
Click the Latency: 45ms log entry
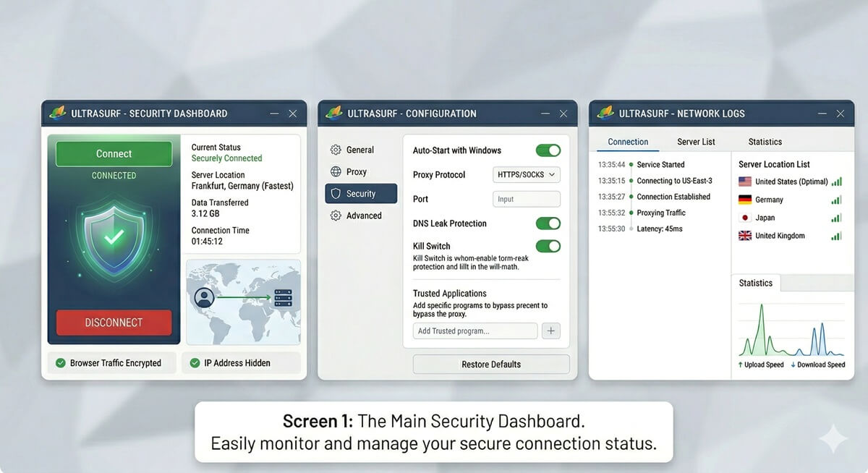click(640, 229)
